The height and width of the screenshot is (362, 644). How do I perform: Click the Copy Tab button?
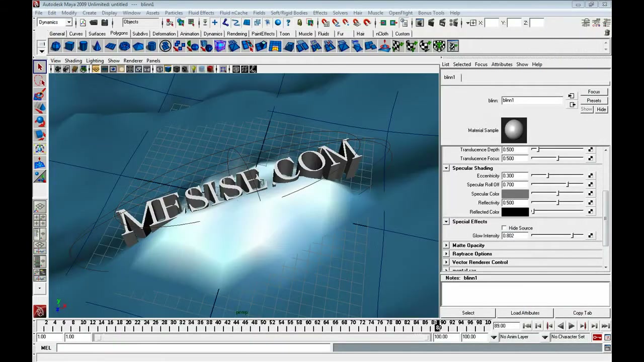tap(582, 313)
